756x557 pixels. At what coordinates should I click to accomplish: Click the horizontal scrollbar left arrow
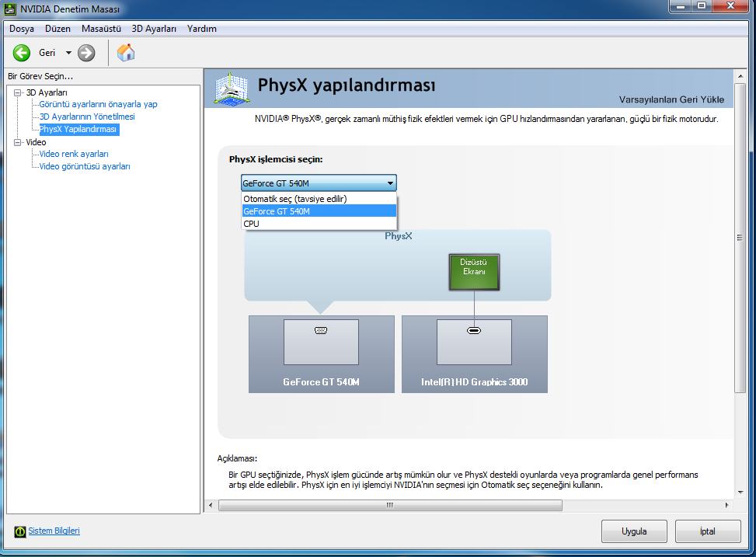point(211,505)
